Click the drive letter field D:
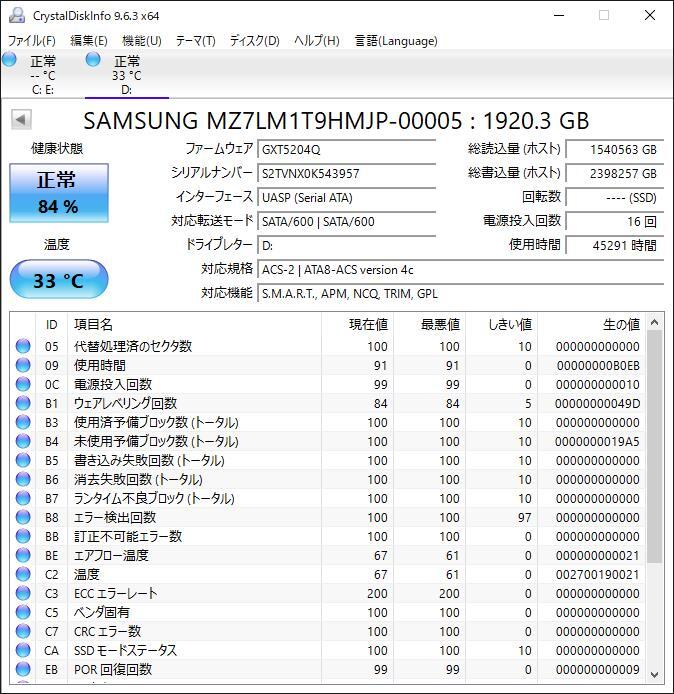The width and height of the screenshot is (674, 694). tap(347, 245)
